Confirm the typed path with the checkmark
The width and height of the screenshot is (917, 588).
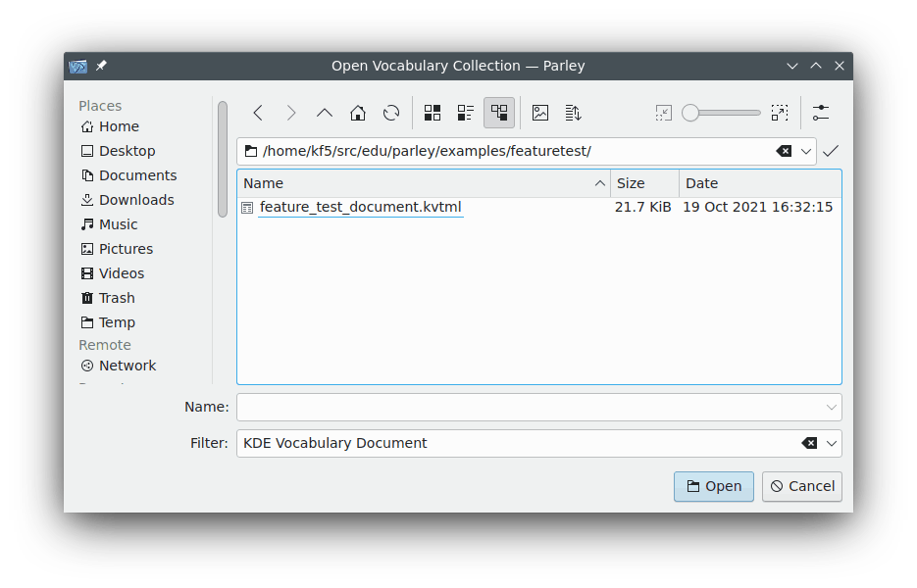coord(831,151)
